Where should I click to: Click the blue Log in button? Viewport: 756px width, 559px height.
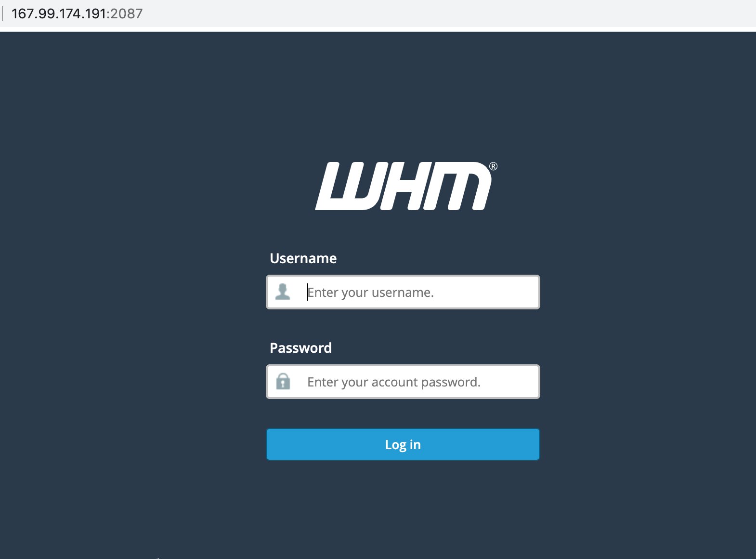tap(403, 444)
